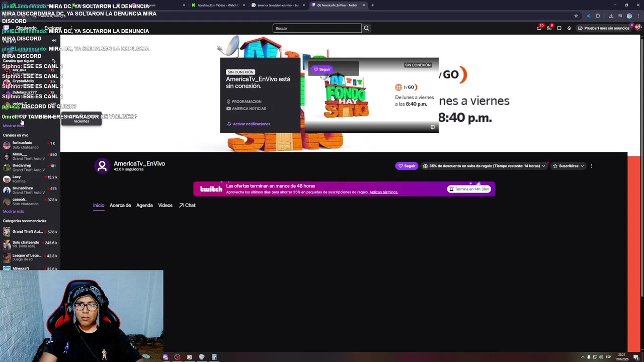Open Grand Theft Auto recommended category
The height and width of the screenshot is (362, 644).
click(30, 232)
